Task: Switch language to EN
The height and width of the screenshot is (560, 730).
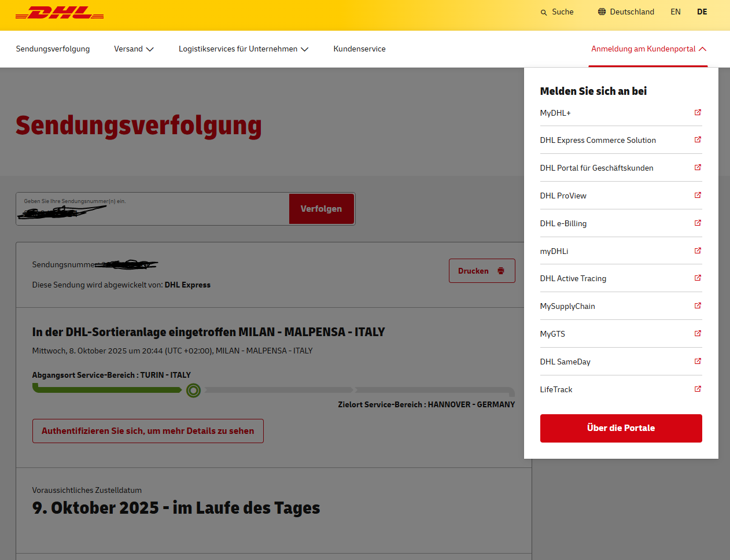Action: pyautogui.click(x=675, y=12)
